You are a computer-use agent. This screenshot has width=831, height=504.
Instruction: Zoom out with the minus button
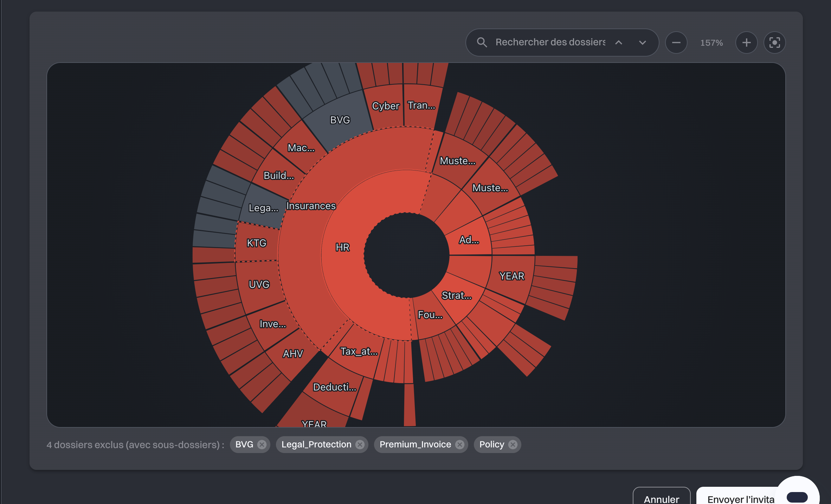tap(676, 43)
